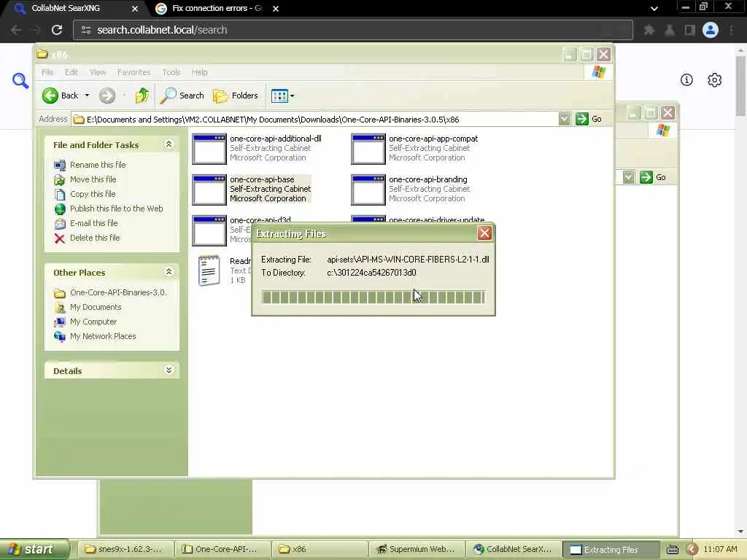Reload the browser page
This screenshot has height=560, width=747.
[57, 30]
